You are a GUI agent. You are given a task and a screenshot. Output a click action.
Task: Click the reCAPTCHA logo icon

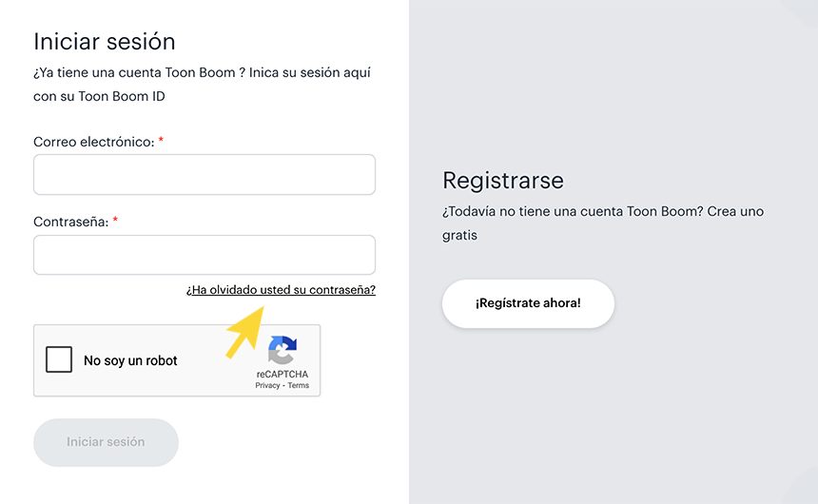click(x=282, y=350)
